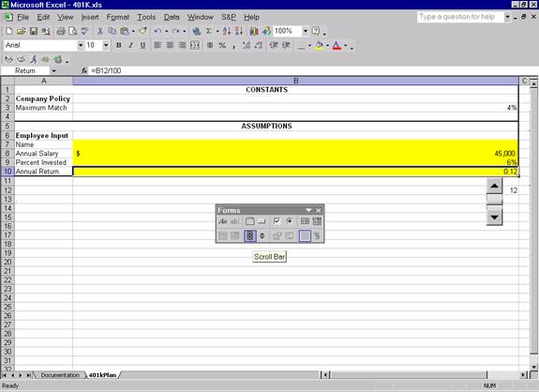Select the Spinner tool in Forms toolbar

(x=262, y=236)
